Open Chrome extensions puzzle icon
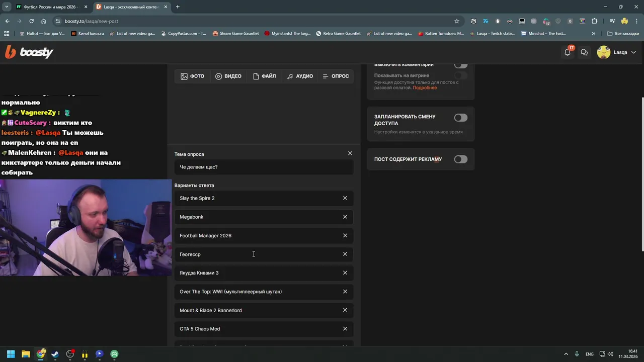The image size is (644, 362). click(594, 21)
